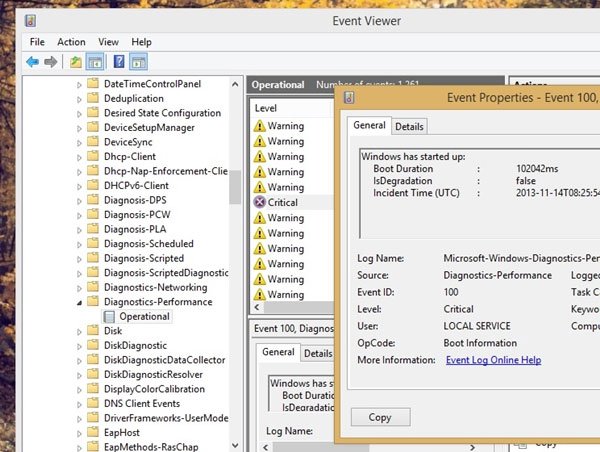Screen dimensions: 600x452
Task: Click the EapHost folder icon
Action: 93,432
